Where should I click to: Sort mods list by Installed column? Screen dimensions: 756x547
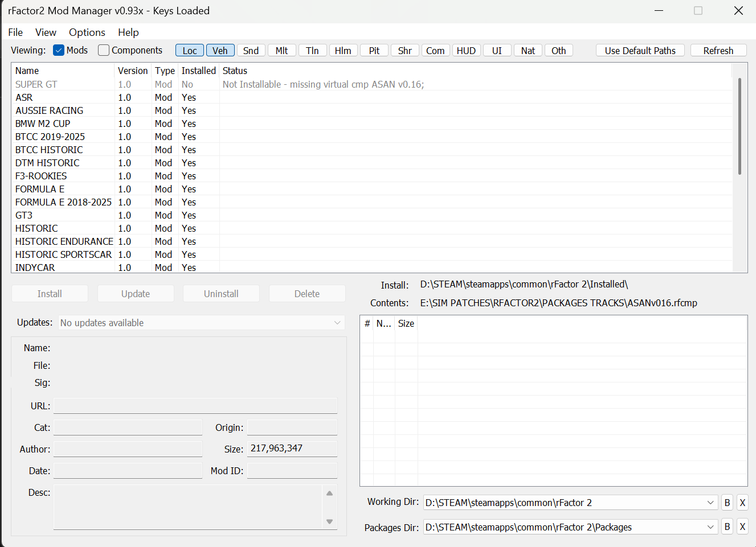(x=199, y=71)
